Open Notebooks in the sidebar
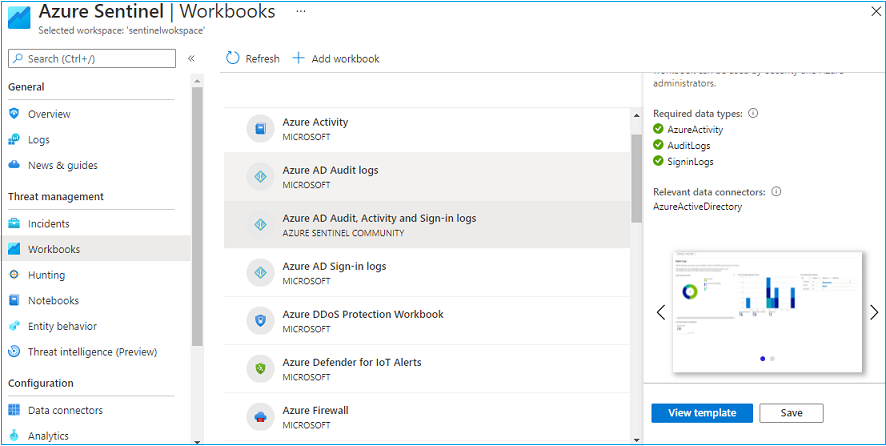 pos(53,301)
